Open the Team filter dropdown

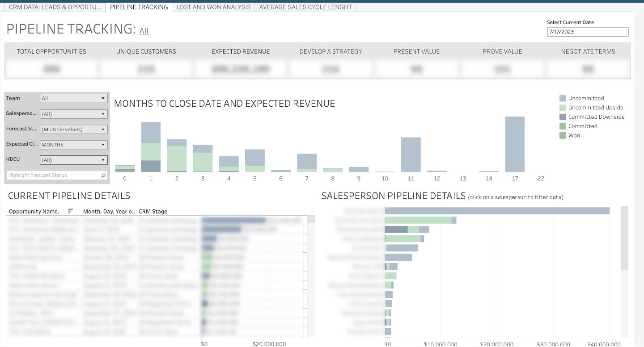coord(74,98)
